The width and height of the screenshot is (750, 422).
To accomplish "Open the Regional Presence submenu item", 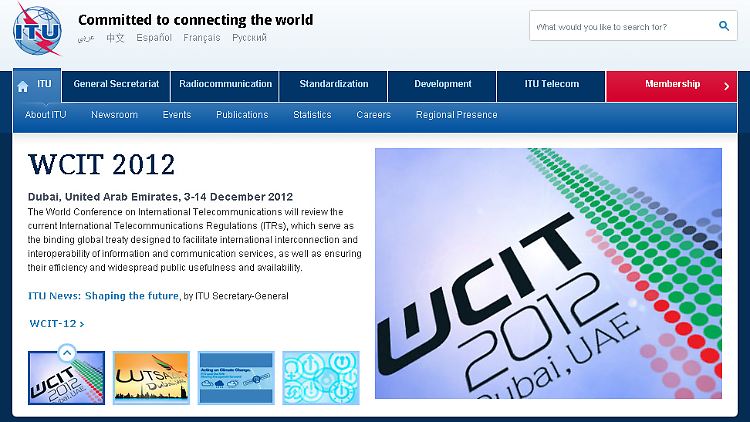I will 456,115.
